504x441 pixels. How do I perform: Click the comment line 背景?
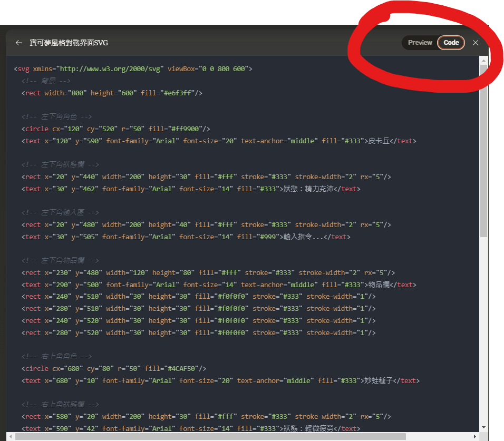(46, 81)
